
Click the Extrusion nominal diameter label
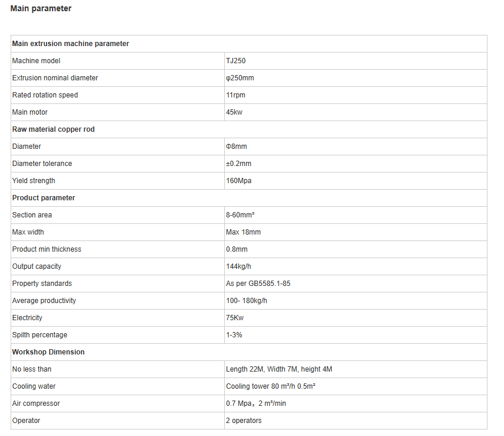pos(55,78)
